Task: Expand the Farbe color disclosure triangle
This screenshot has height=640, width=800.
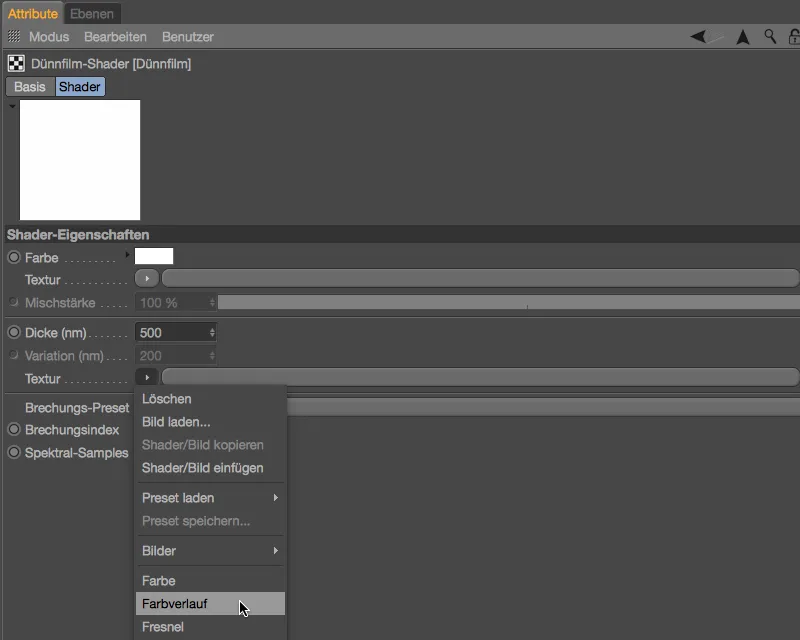Action: pos(127,255)
